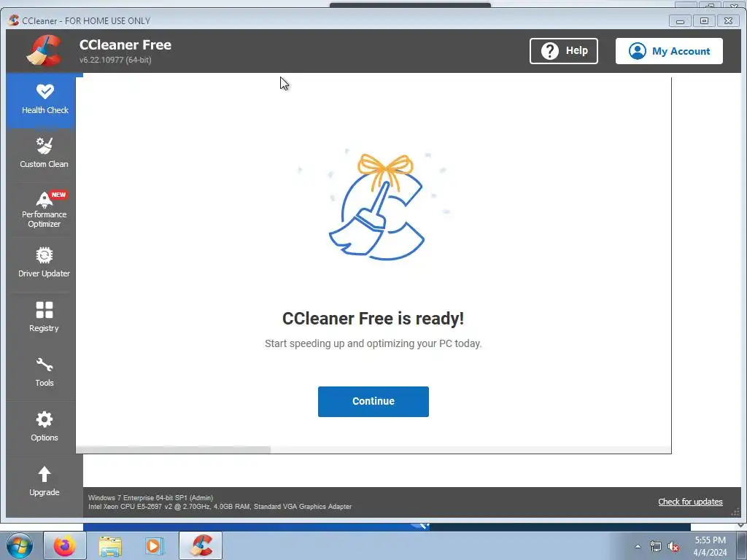Screen dimensions: 747x560
Task: Open the Registry cleaner section
Action: [x=44, y=316]
